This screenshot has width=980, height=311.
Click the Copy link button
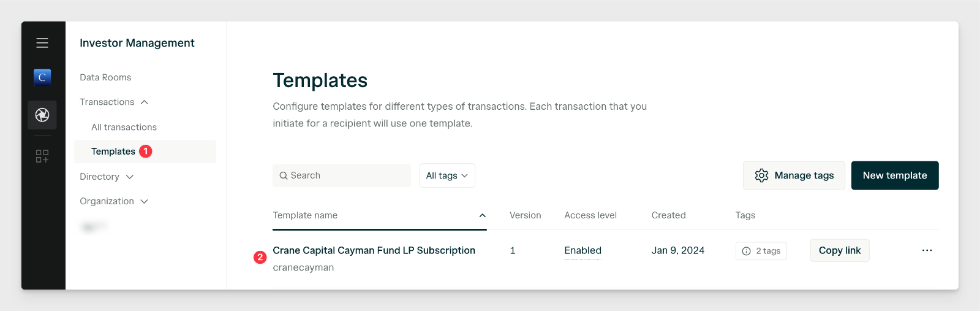[x=840, y=250]
